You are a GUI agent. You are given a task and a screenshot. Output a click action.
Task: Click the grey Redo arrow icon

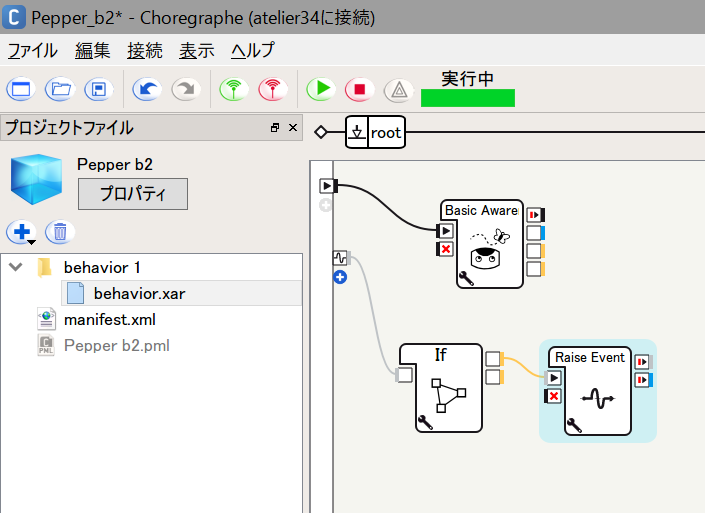(186, 89)
